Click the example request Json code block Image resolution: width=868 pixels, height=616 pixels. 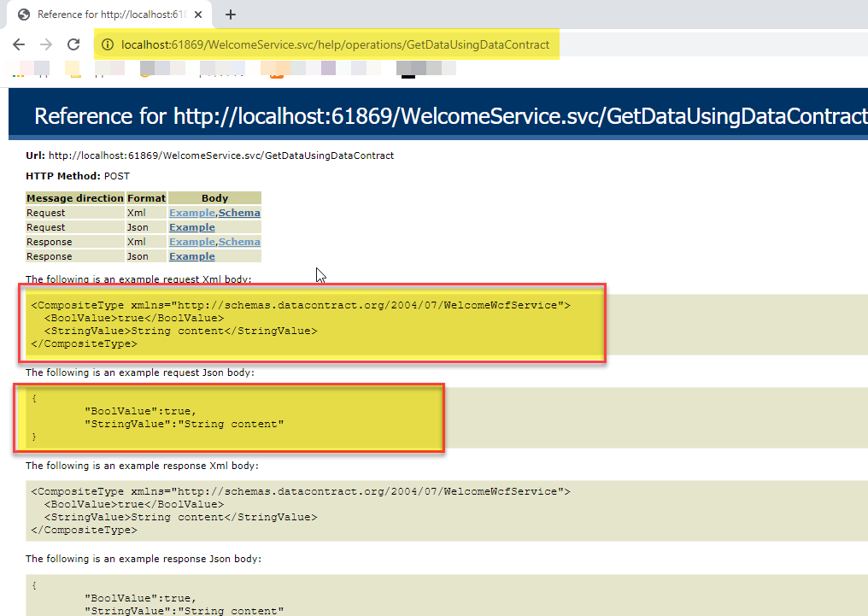click(x=229, y=417)
